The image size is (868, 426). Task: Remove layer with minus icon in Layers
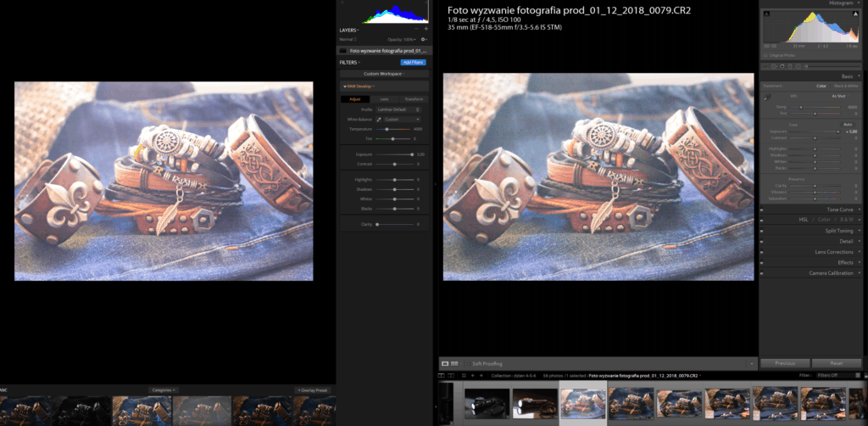coord(417,29)
